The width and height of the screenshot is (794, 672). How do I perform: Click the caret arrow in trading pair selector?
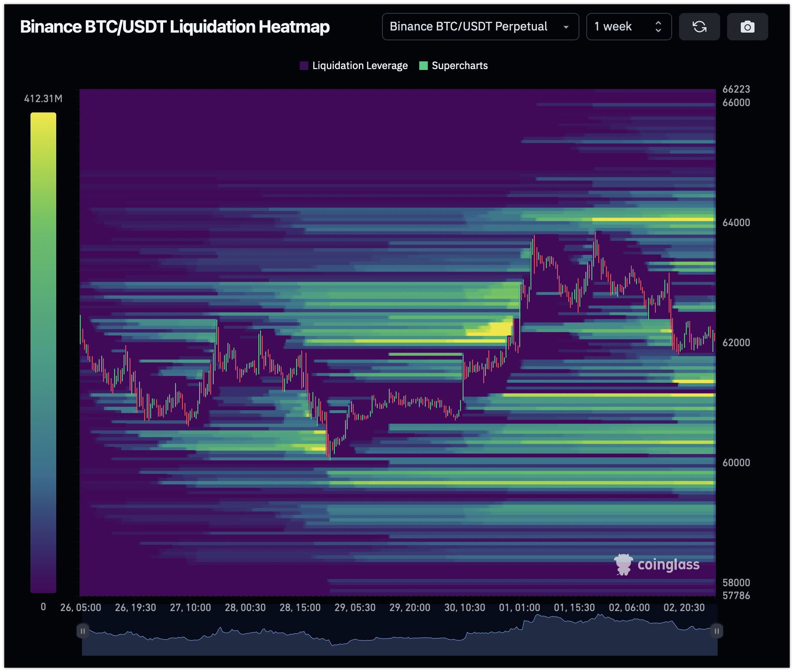[566, 27]
